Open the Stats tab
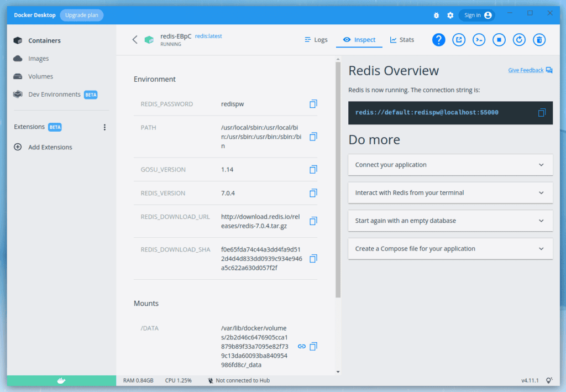This screenshot has width=566, height=392. tap(402, 40)
